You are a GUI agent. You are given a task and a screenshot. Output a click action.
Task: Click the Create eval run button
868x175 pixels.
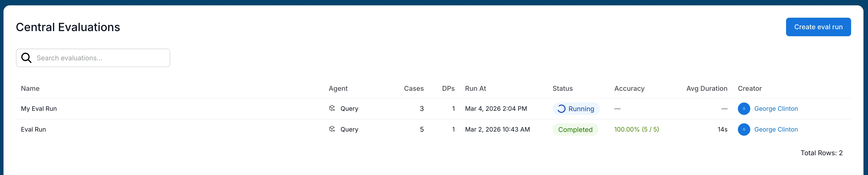tap(818, 27)
